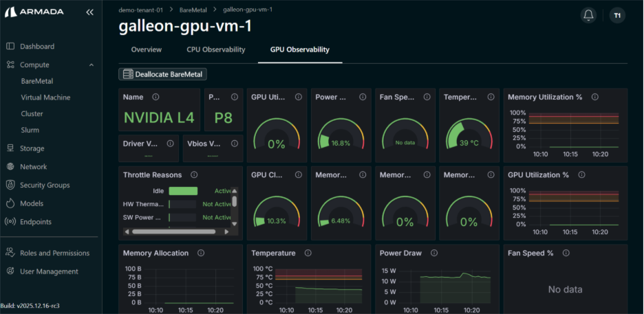The width and height of the screenshot is (644, 314).
Task: Open Cluster in the sidebar
Action: click(32, 113)
